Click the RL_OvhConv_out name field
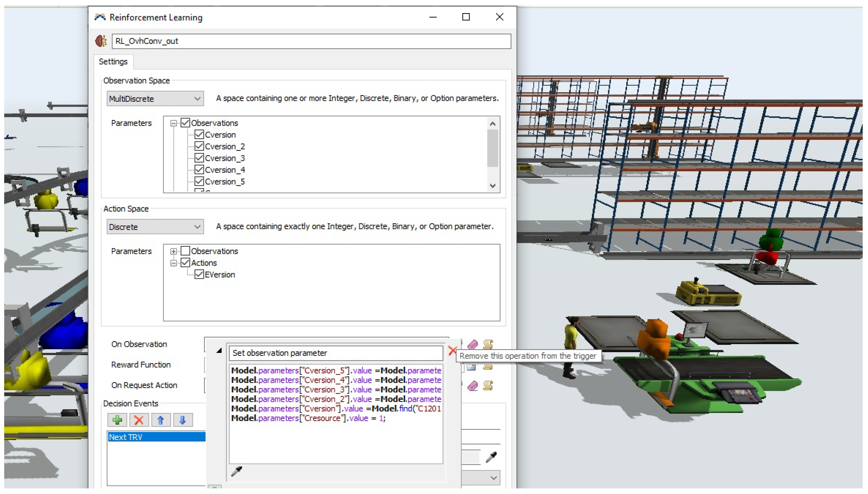This screenshot has height=494, width=868. click(x=311, y=41)
